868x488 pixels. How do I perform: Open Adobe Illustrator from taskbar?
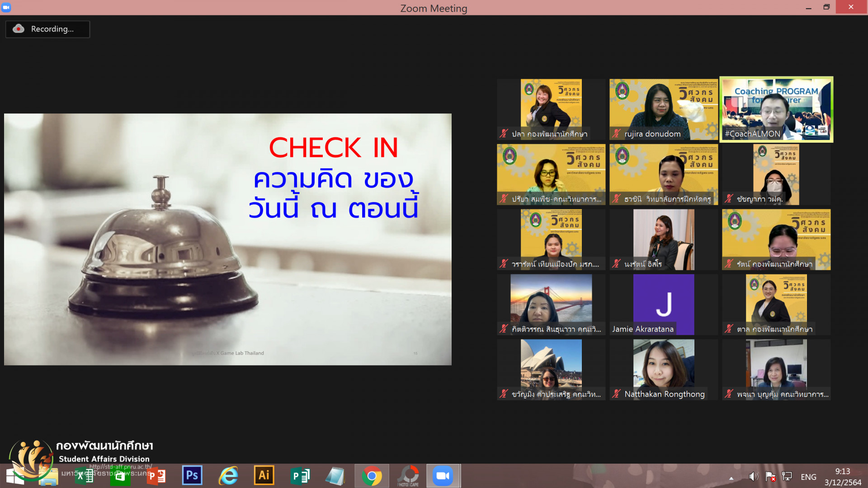(x=264, y=475)
